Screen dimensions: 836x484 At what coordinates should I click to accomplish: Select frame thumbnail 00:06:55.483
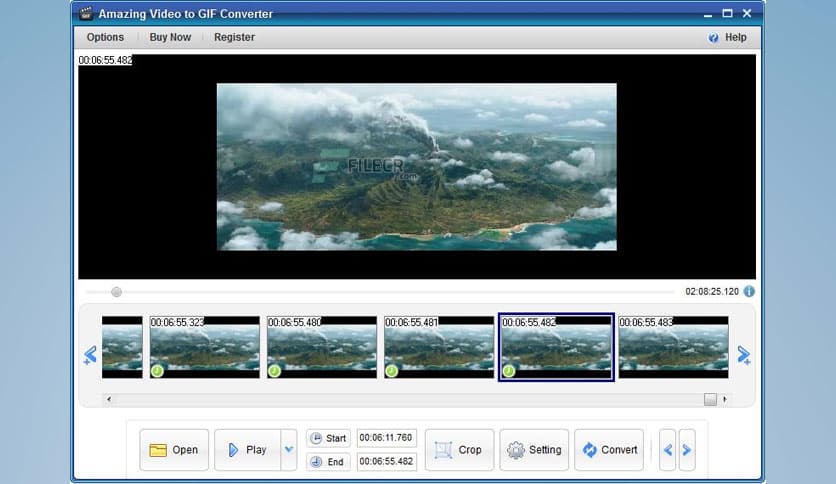(x=673, y=347)
